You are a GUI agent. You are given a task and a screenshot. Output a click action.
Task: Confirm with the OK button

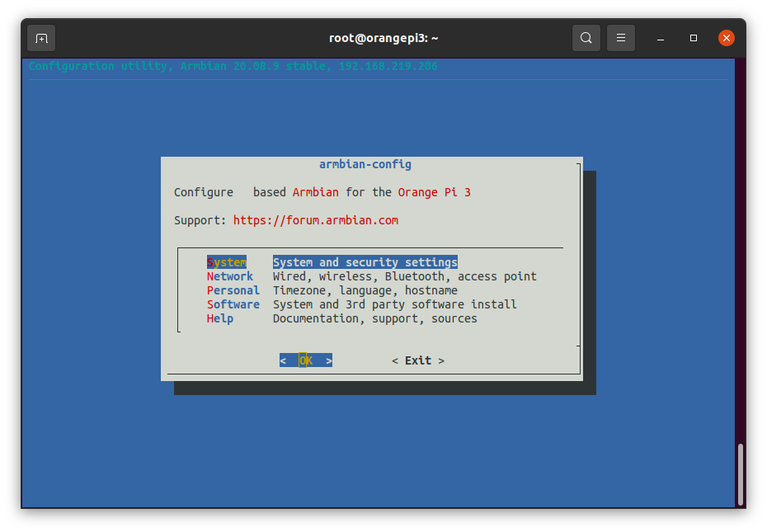(306, 360)
